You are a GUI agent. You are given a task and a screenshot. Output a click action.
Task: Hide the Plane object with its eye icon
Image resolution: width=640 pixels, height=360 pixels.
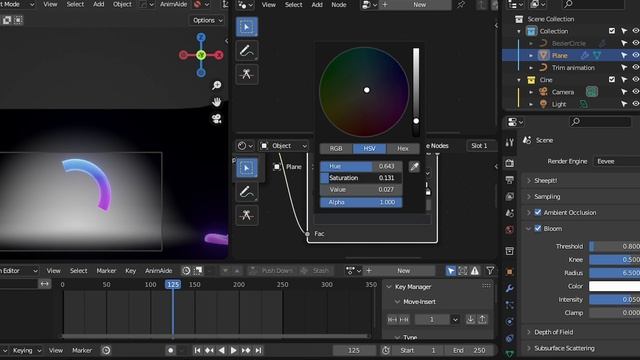(x=636, y=55)
